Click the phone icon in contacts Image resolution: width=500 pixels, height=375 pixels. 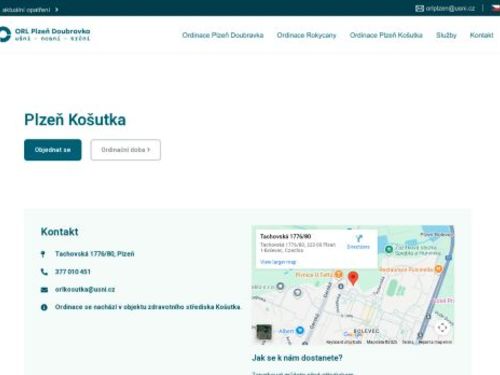click(44, 272)
